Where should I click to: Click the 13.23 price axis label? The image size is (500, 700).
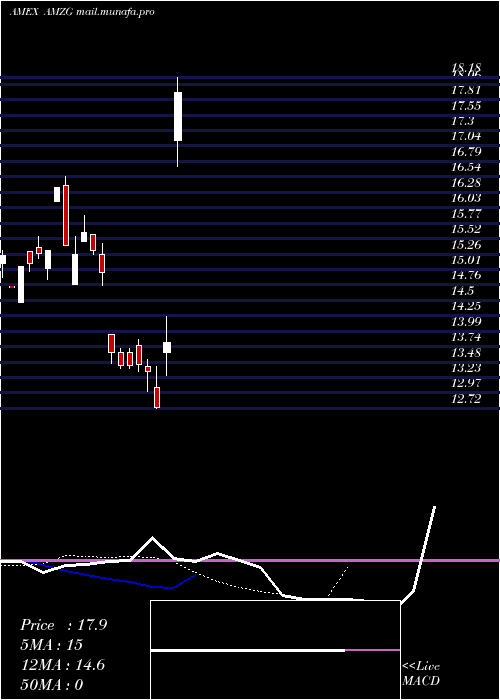click(466, 368)
